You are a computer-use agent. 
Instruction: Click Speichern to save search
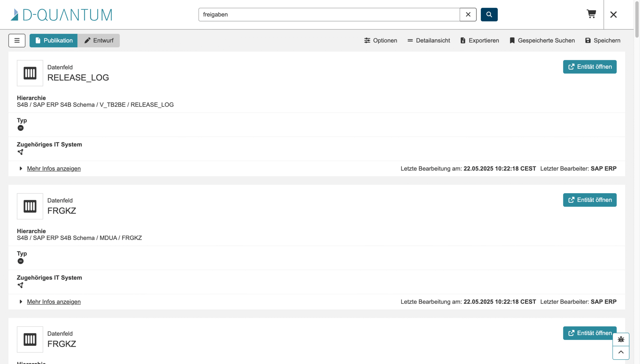[603, 40]
